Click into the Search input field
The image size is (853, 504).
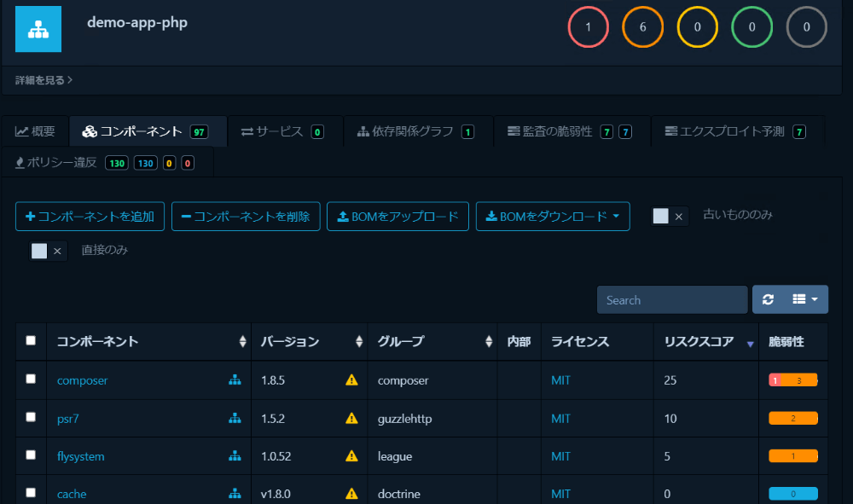(671, 300)
